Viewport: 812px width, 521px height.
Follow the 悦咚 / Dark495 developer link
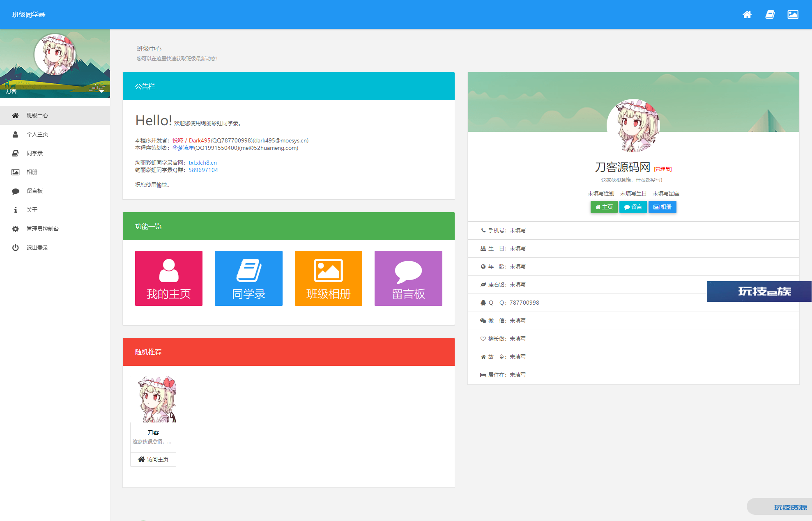pos(191,140)
